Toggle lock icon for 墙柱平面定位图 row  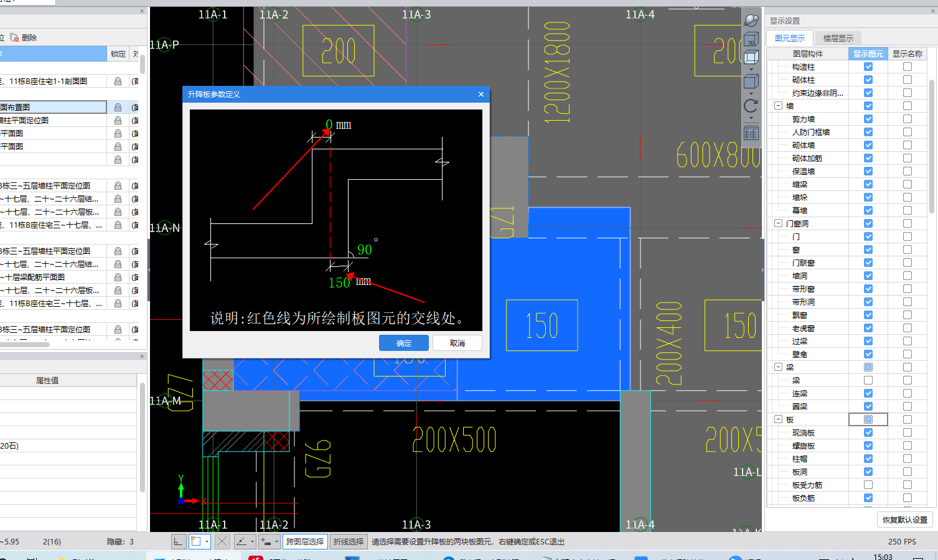tap(118, 120)
